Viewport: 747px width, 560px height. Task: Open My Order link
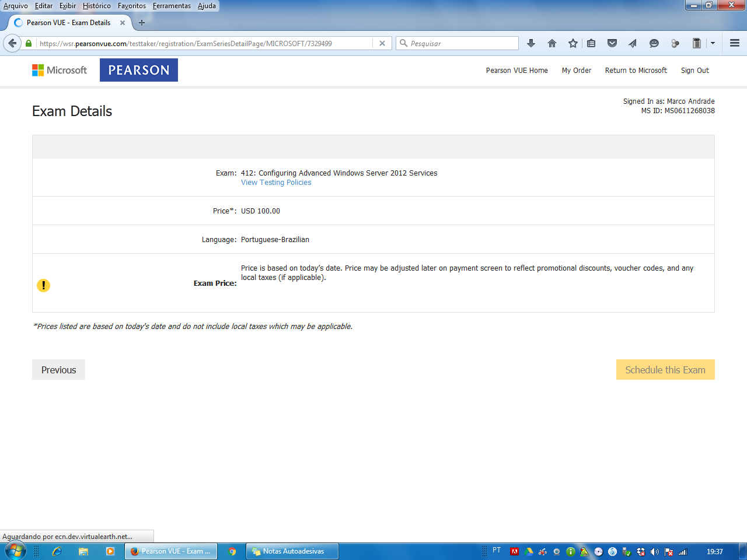pyautogui.click(x=577, y=70)
